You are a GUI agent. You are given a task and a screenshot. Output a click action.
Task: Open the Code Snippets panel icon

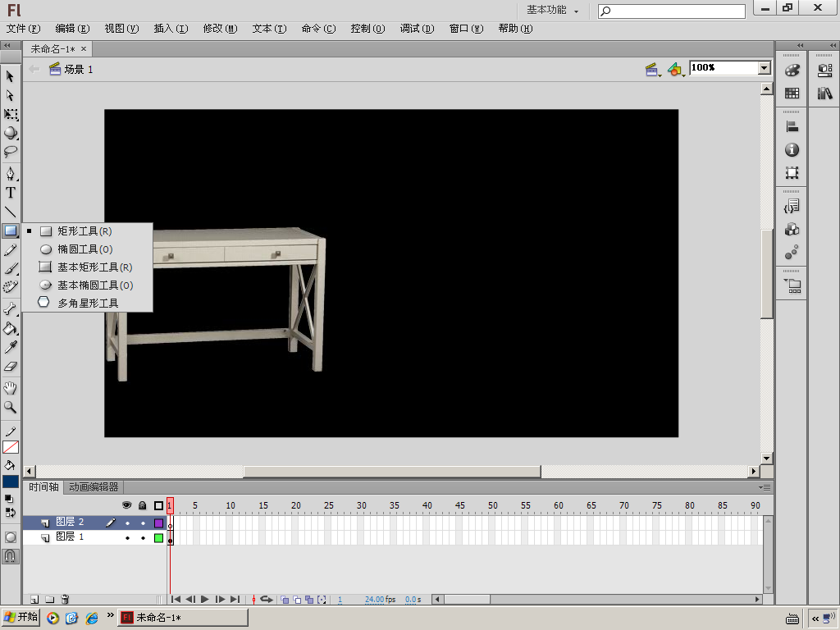[x=792, y=206]
